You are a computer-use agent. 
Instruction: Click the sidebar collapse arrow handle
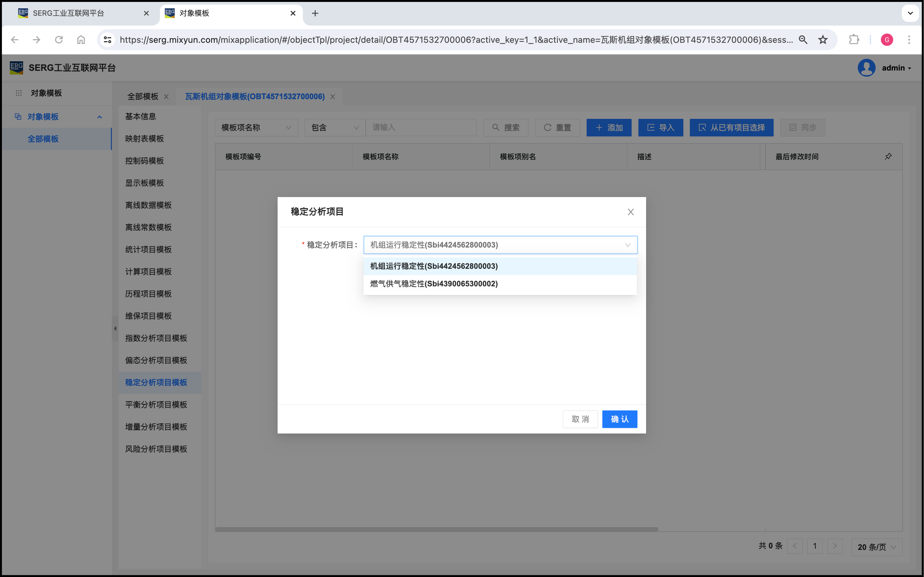(x=115, y=328)
